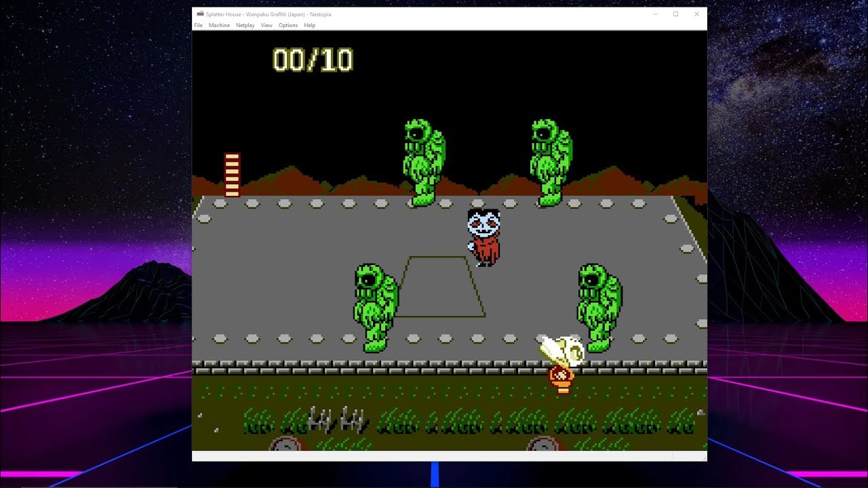Open the Machine menu
868x488 pixels.
tap(219, 25)
